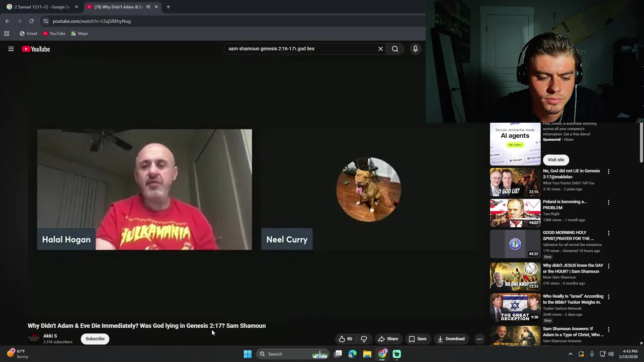Open the volume speaker tray icon
The height and width of the screenshot is (362, 644).
pyautogui.click(x=611, y=354)
